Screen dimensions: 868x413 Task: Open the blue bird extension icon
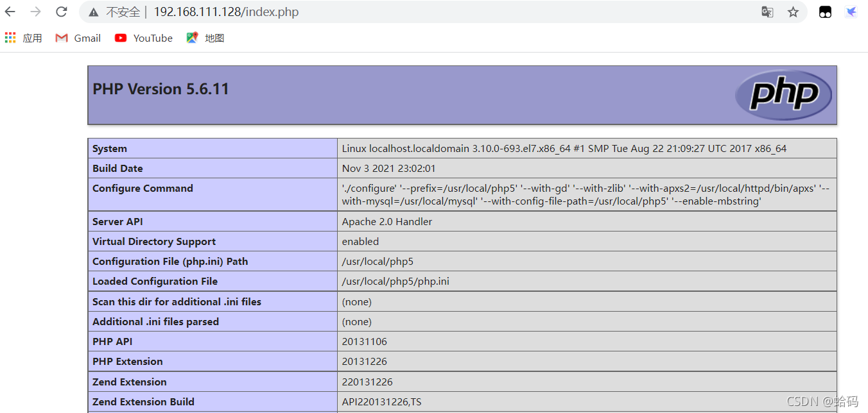pyautogui.click(x=851, y=12)
